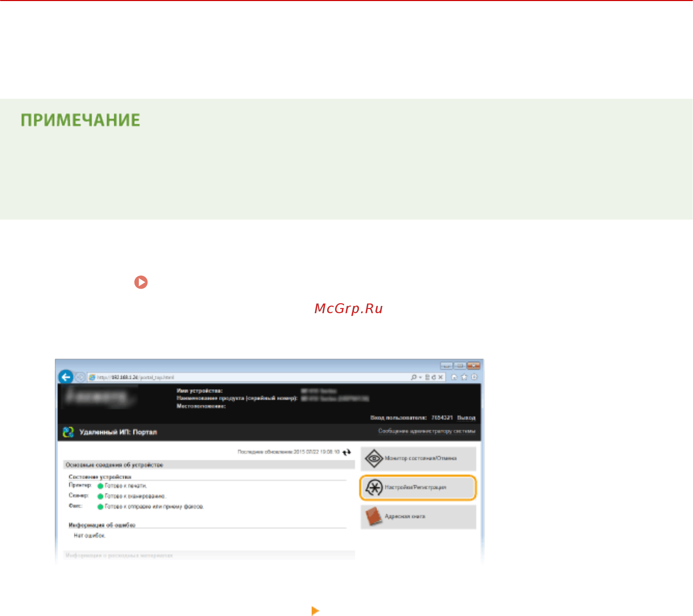Click the update status arrows icon
Viewport: 693px width, 616px height.
(347, 452)
